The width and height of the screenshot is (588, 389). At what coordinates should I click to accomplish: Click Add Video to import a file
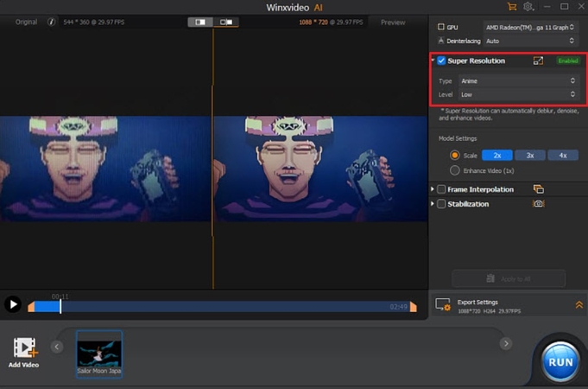tap(23, 352)
